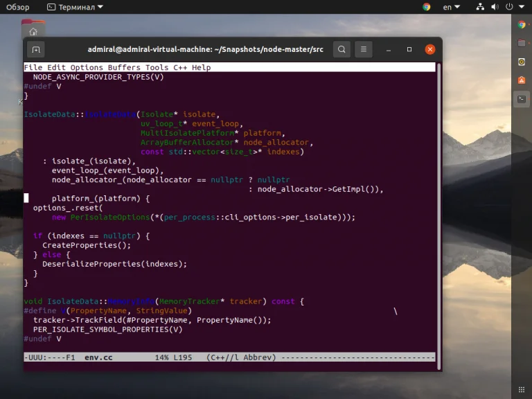Open the Emacs Buffers menu
Image resolution: width=532 pixels, height=399 pixels.
coord(124,67)
